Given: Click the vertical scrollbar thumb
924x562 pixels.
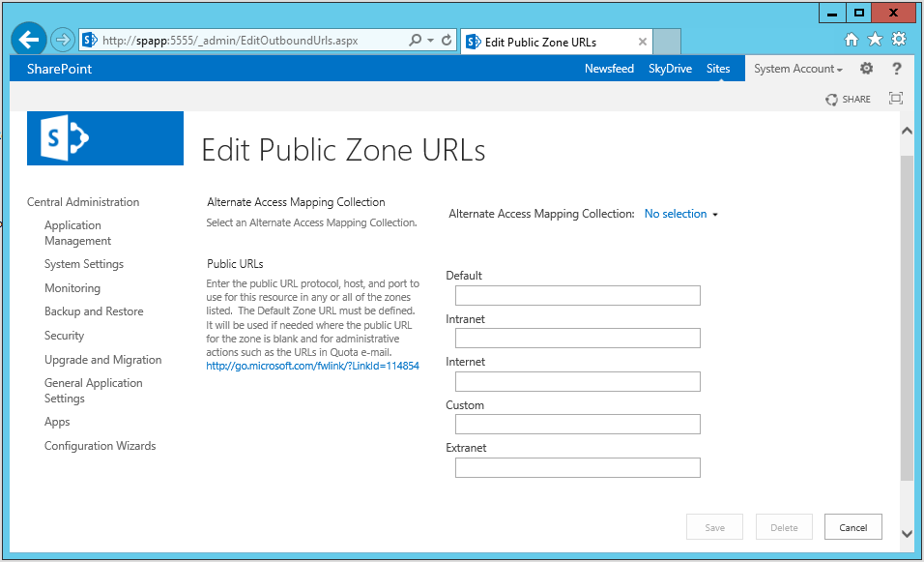Looking at the screenshot, I should click(907, 318).
